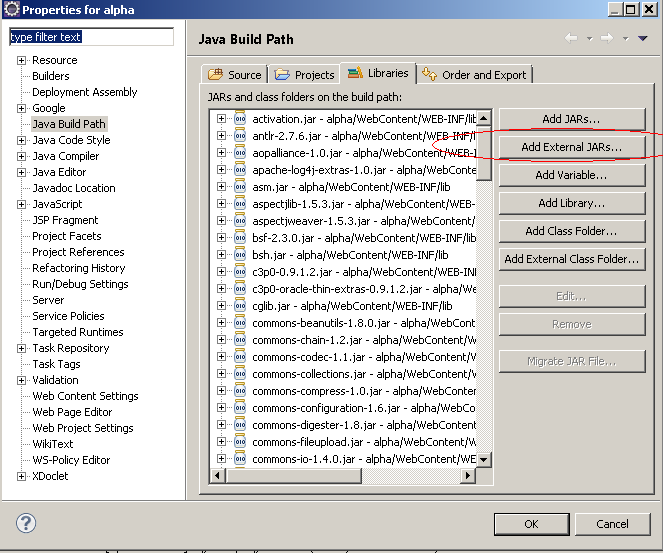Click the jar list scroll-up arrow
This screenshot has height=553, width=663.
[484, 118]
